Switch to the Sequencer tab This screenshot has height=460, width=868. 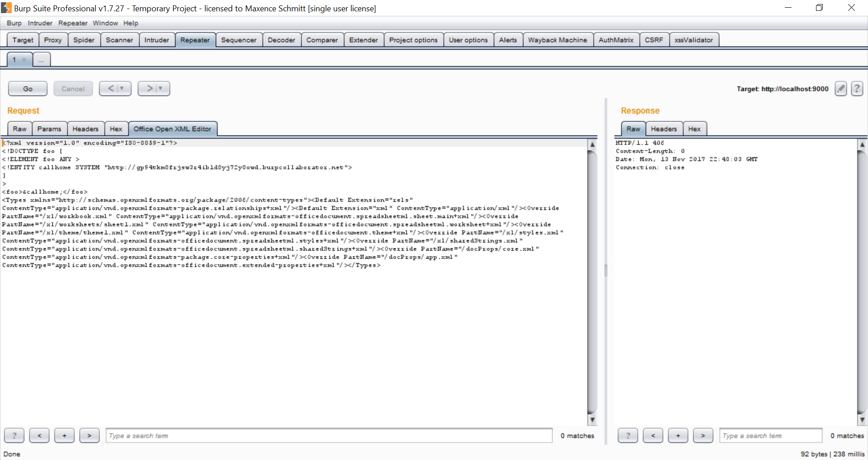point(239,40)
